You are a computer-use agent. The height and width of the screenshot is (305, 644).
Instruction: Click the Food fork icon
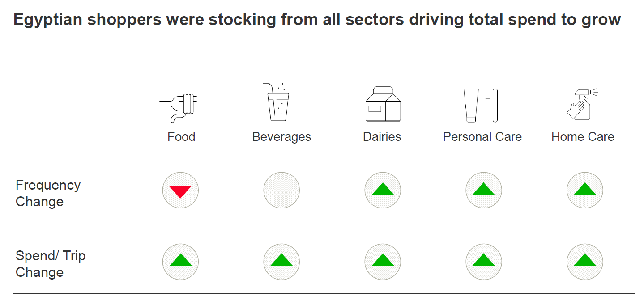pos(180,106)
